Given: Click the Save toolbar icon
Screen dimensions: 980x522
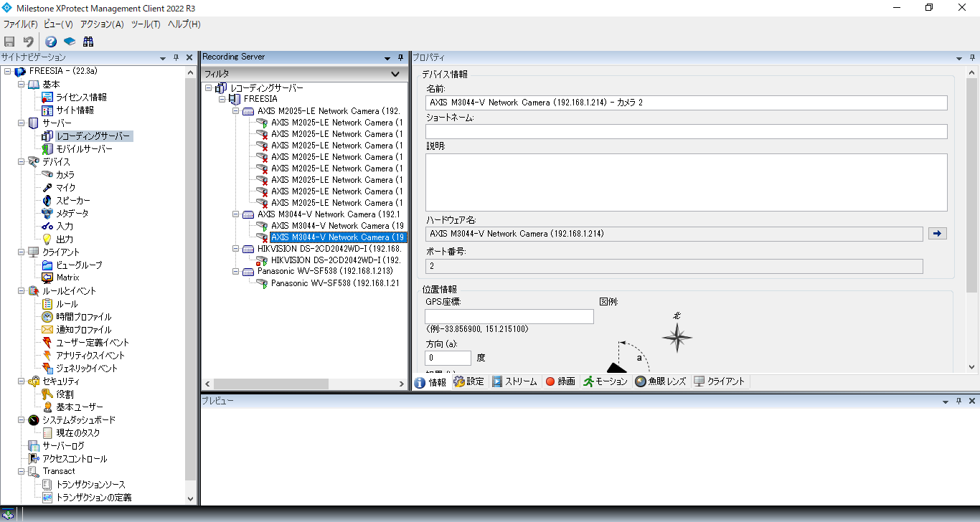Looking at the screenshot, I should (9, 42).
